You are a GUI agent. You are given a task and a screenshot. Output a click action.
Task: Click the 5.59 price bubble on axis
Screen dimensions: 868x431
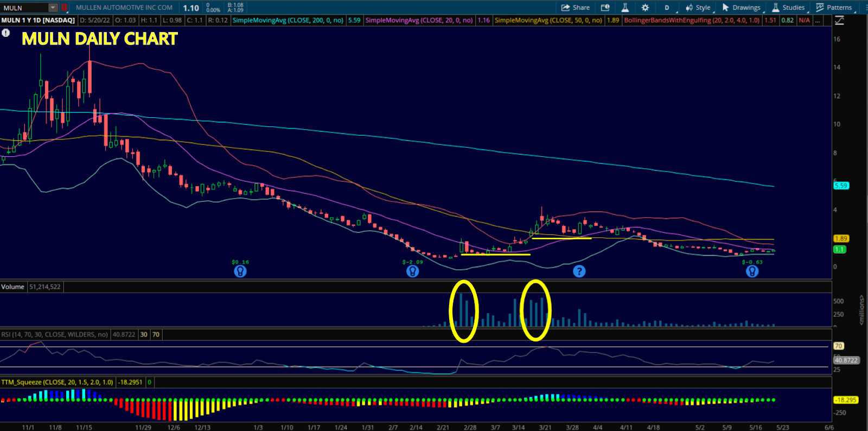[841, 186]
